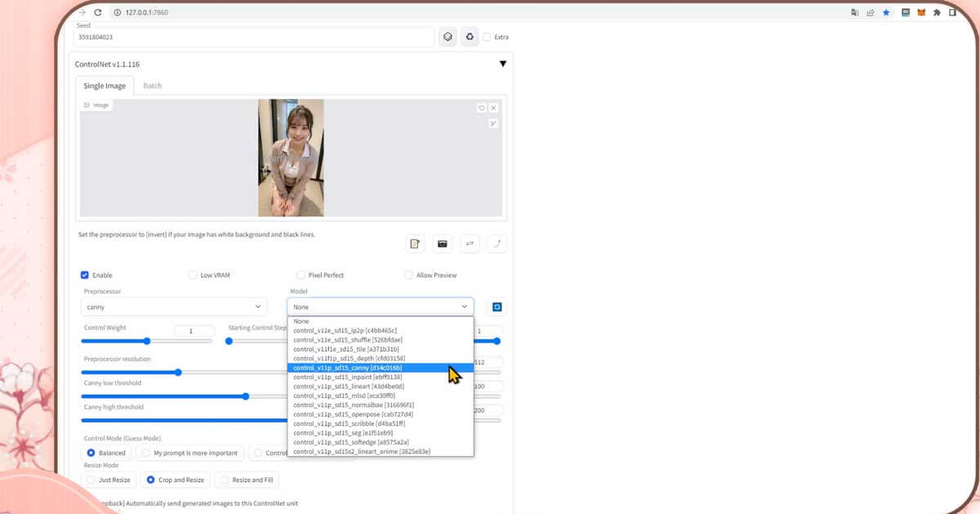Viewport: 980px width, 514px height.
Task: Pick control_v11p_sd15_openpose in the dropdown list
Action: (353, 414)
